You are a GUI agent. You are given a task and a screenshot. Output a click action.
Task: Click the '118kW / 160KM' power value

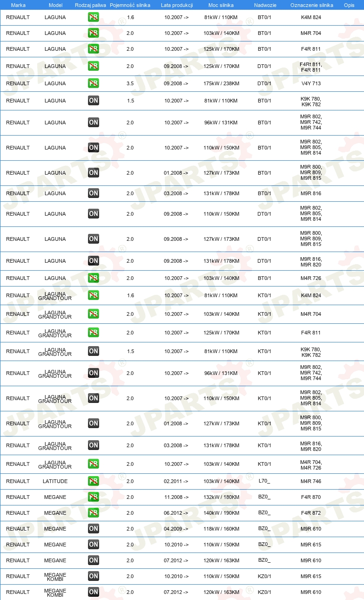click(222, 529)
